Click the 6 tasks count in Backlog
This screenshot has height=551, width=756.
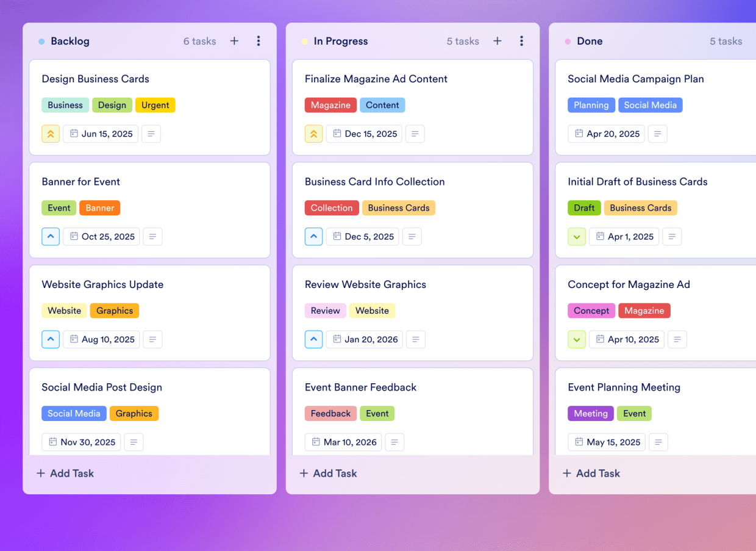pos(200,41)
